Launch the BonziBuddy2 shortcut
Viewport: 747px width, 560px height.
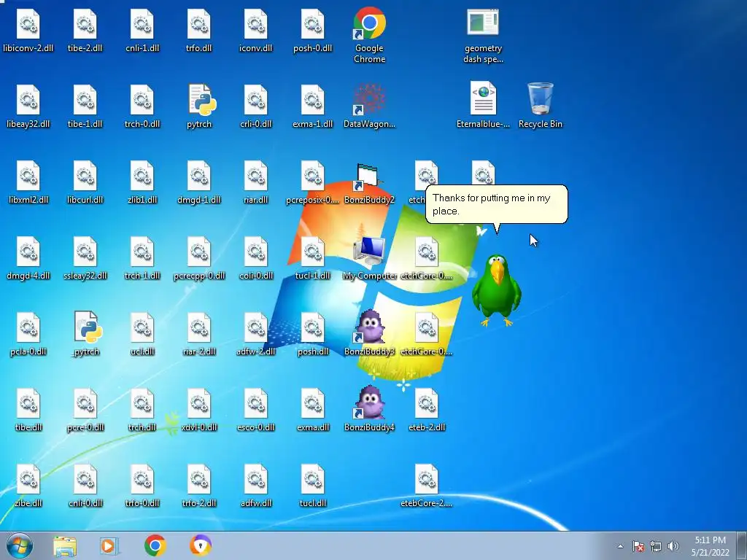click(369, 183)
